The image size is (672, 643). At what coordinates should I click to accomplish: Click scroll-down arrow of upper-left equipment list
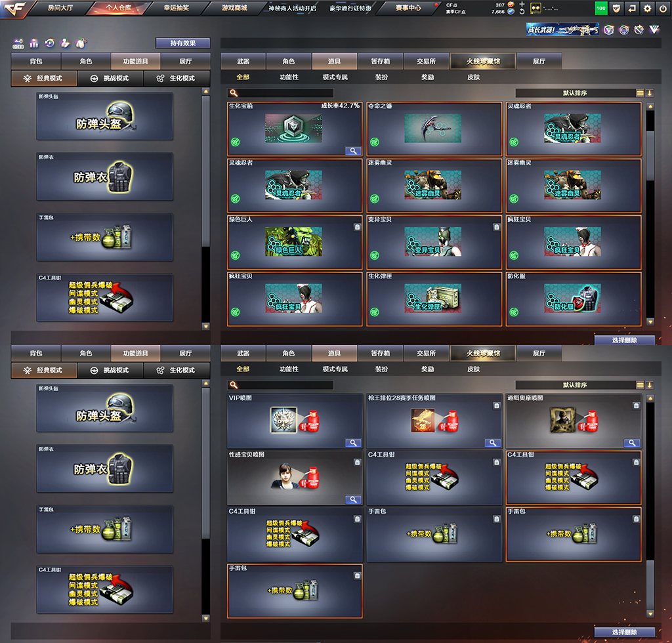(x=205, y=327)
